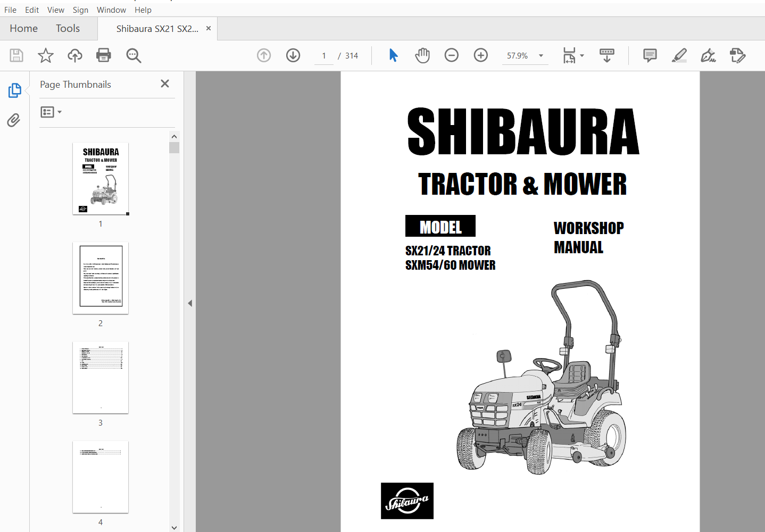Image resolution: width=765 pixels, height=532 pixels.
Task: Switch to the Tools tab
Action: click(68, 28)
